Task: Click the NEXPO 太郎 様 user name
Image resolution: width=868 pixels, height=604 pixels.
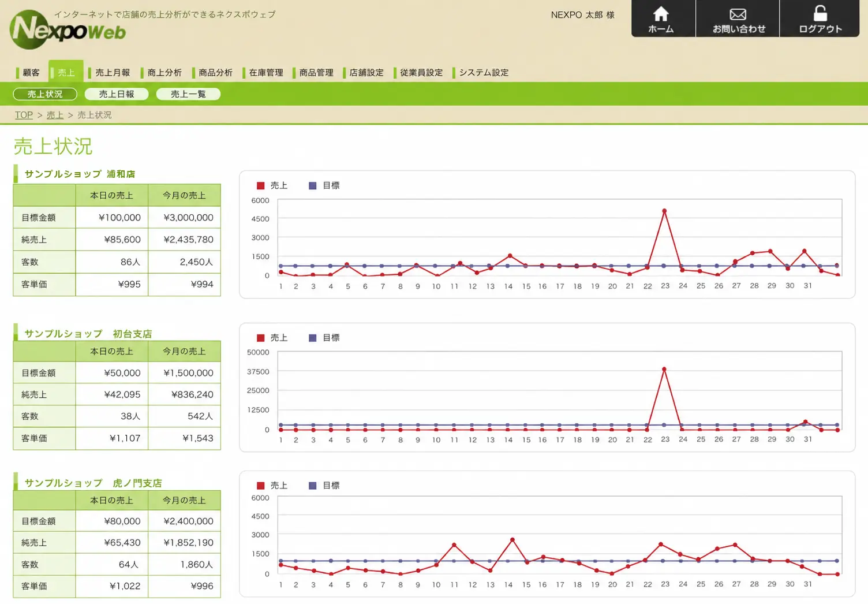Action: 582,15
